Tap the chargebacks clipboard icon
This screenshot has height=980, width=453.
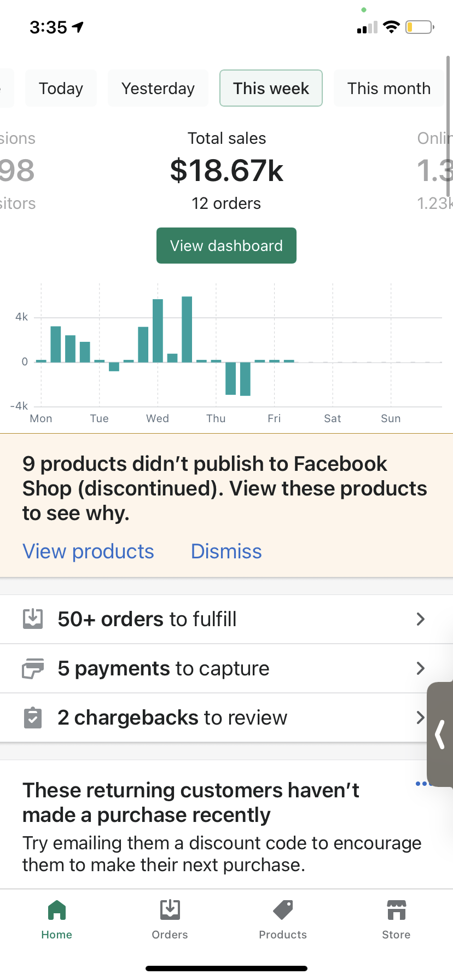point(33,717)
